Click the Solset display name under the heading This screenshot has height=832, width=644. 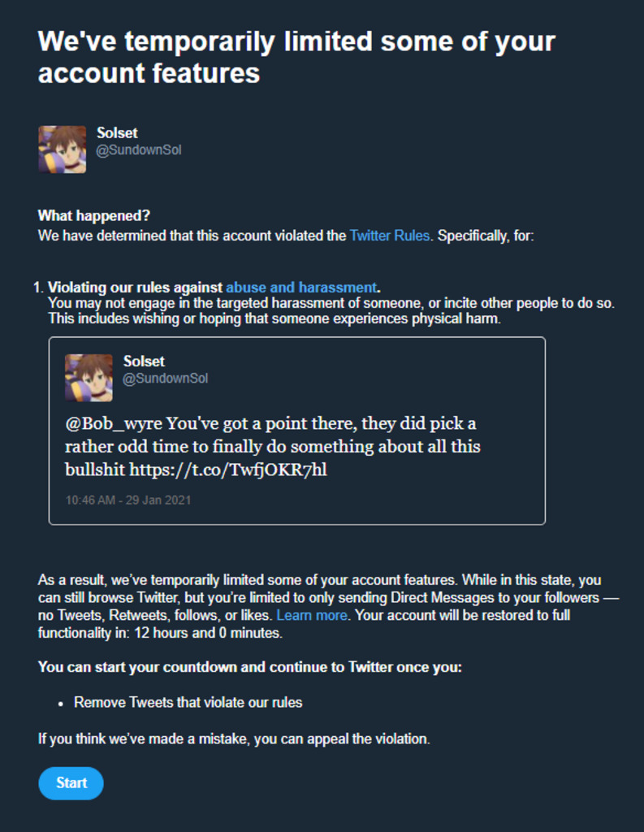117,133
